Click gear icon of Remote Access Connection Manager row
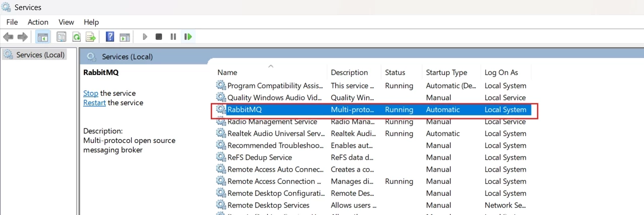 point(221,181)
